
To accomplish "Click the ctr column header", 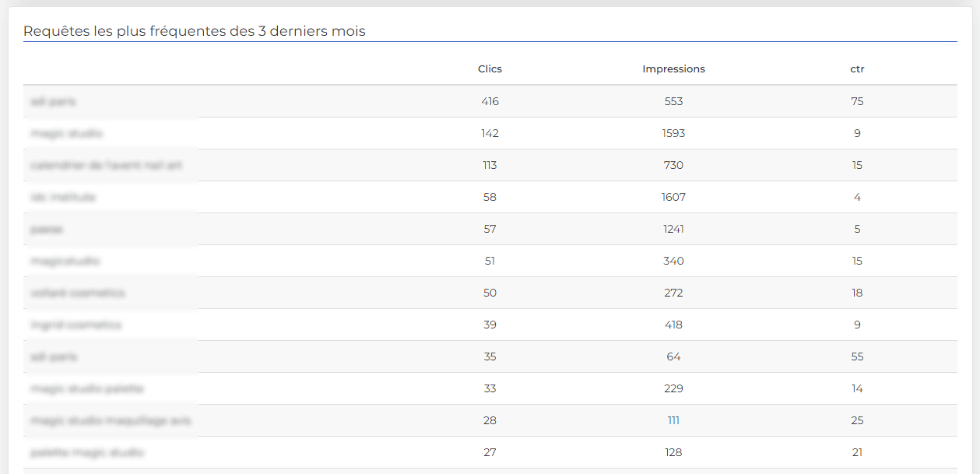I will point(857,68).
